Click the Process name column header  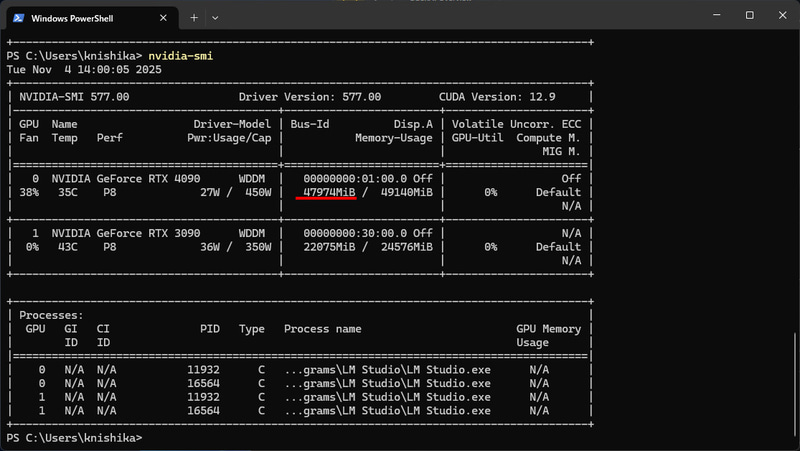(x=322, y=329)
